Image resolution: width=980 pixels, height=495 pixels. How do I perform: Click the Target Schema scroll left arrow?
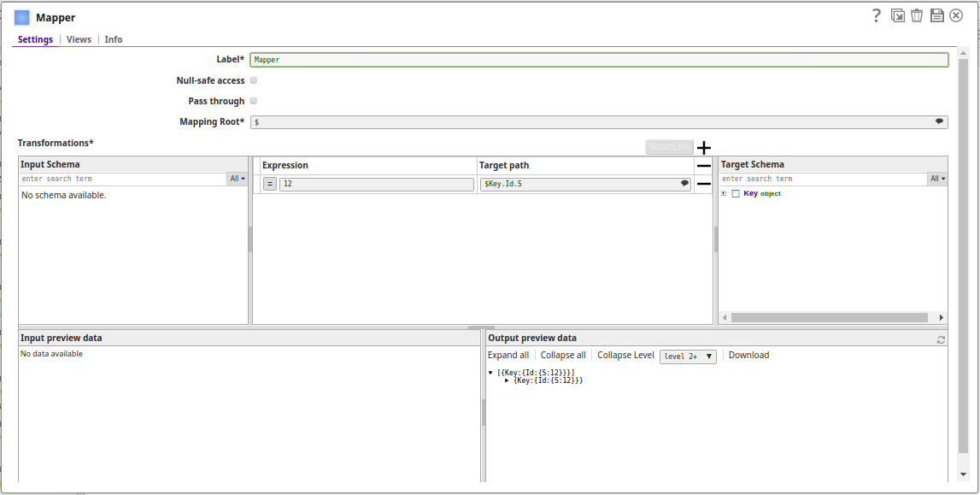(725, 317)
